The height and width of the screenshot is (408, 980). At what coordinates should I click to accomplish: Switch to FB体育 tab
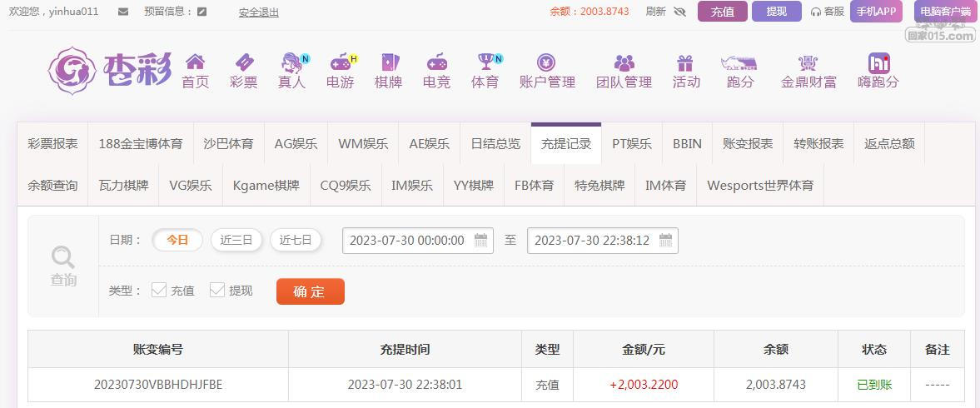pos(535,186)
